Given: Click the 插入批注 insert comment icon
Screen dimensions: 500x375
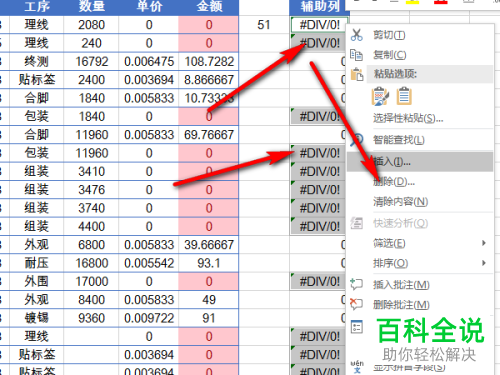Looking at the screenshot, I should (x=356, y=284).
